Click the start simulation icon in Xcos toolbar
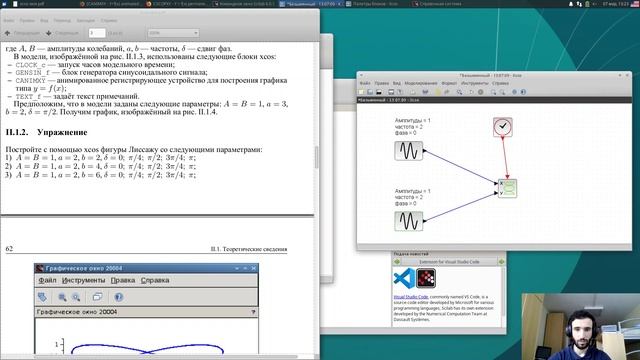 pyautogui.click(x=471, y=92)
